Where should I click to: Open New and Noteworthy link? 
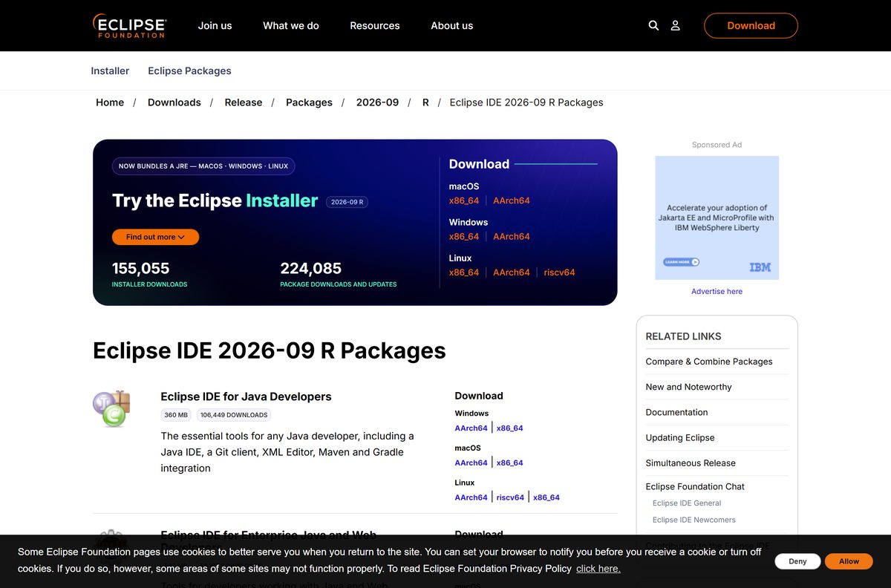pos(688,387)
